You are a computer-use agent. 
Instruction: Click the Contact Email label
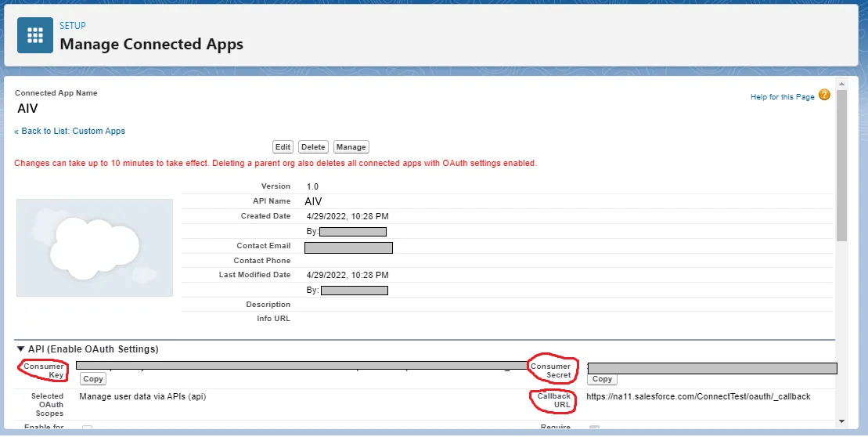coord(264,245)
